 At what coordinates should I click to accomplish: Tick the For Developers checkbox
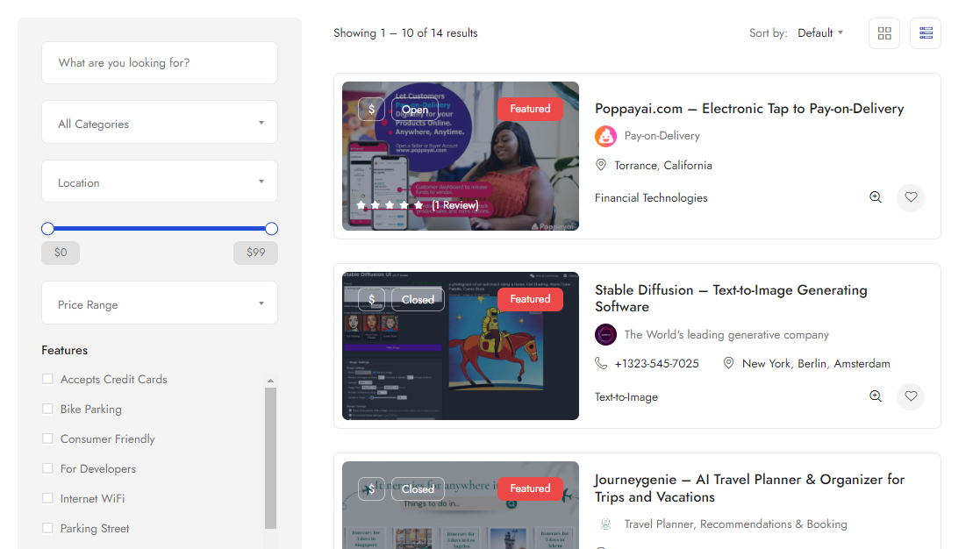tap(47, 468)
